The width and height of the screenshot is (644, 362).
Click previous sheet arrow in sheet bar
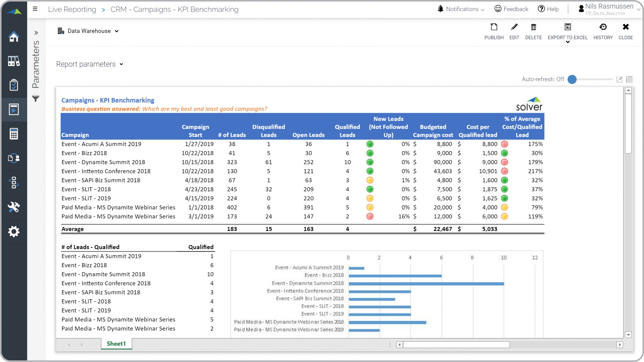[69, 344]
